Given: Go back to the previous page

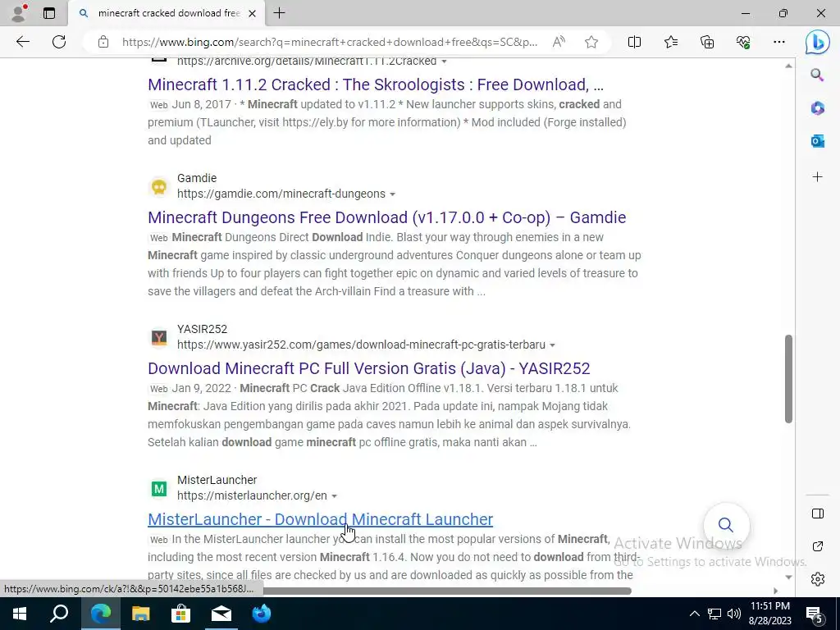Looking at the screenshot, I should coord(22,42).
